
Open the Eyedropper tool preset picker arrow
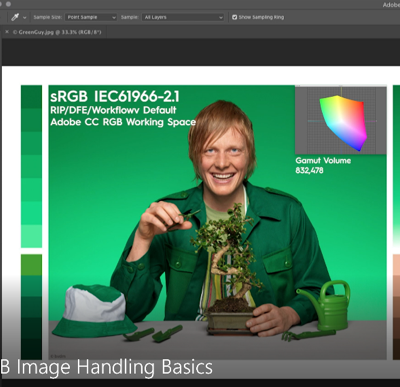(x=24, y=18)
